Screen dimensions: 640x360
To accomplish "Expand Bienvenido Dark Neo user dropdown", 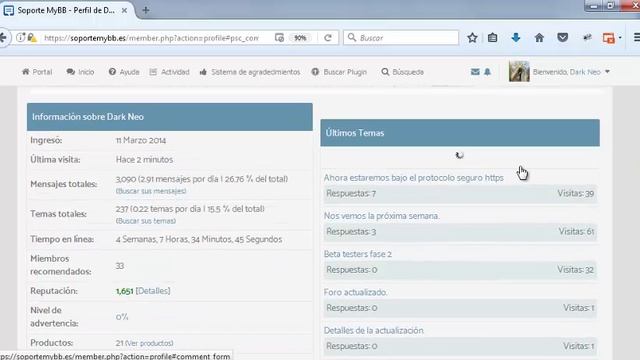I will click(x=571, y=72).
